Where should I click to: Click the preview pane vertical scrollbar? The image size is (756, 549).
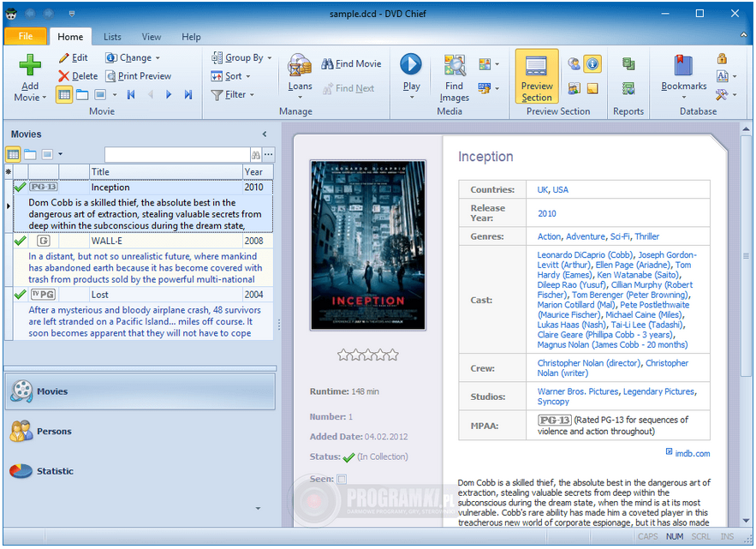point(746,256)
